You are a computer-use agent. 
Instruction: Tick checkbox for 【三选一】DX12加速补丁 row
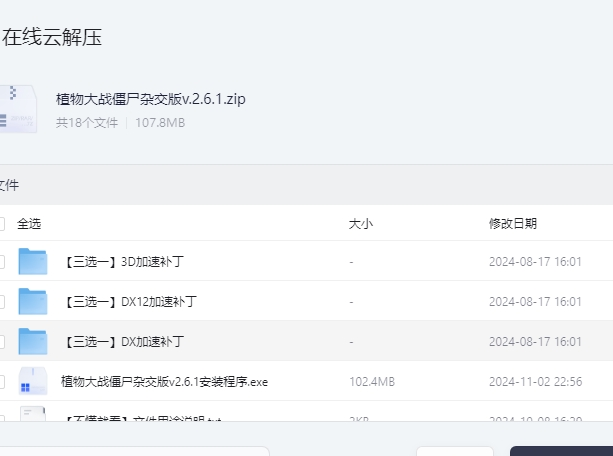(x=2, y=302)
